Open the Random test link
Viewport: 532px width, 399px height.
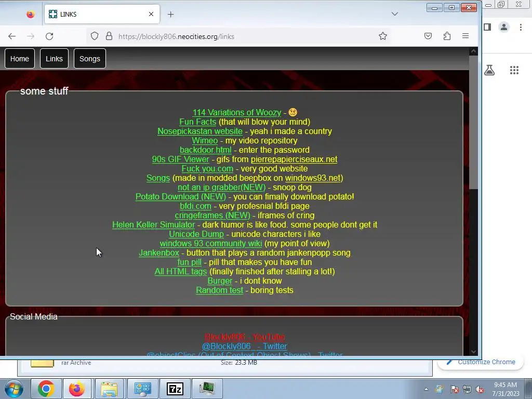(220, 290)
